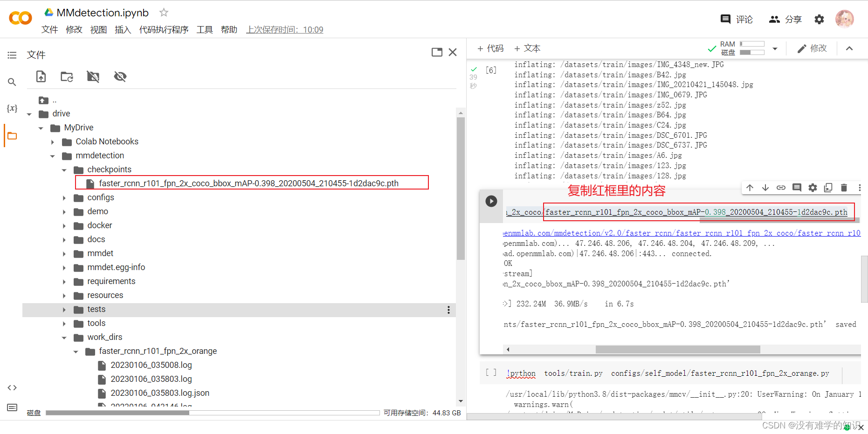Run the python tools/train.py cell
The height and width of the screenshot is (434, 868).
pos(491,373)
